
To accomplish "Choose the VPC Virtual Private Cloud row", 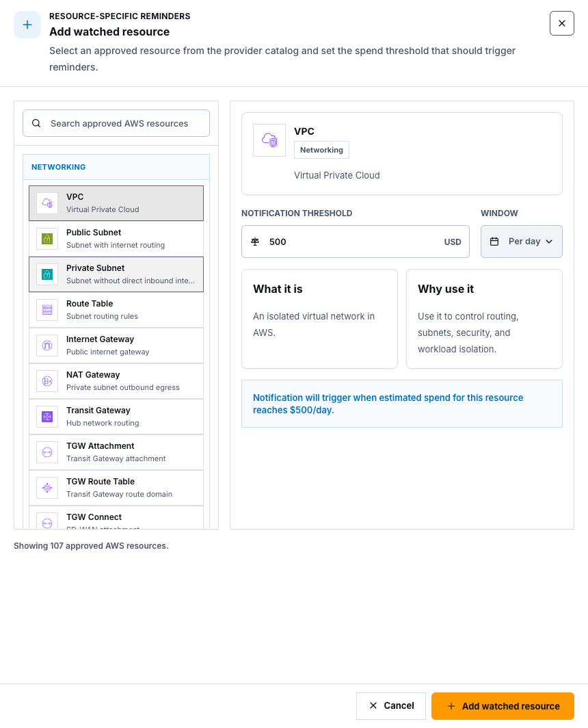I will 116,203.
